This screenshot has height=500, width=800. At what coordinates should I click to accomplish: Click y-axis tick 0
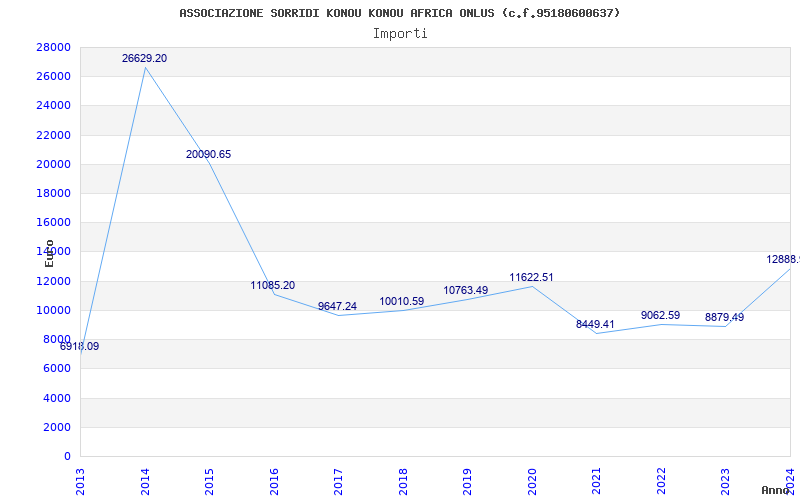(67, 456)
